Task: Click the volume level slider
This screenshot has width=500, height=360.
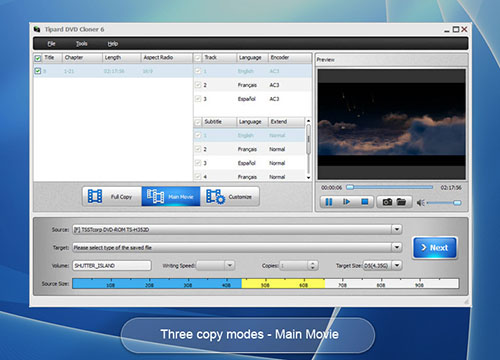Action: click(444, 203)
